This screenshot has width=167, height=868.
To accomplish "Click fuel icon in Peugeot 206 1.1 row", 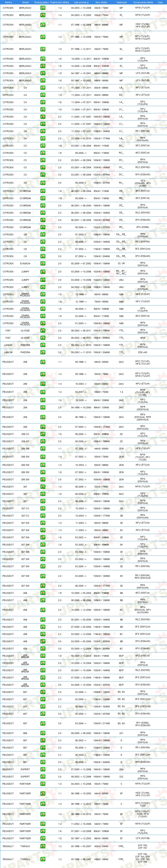I will coord(42,362).
